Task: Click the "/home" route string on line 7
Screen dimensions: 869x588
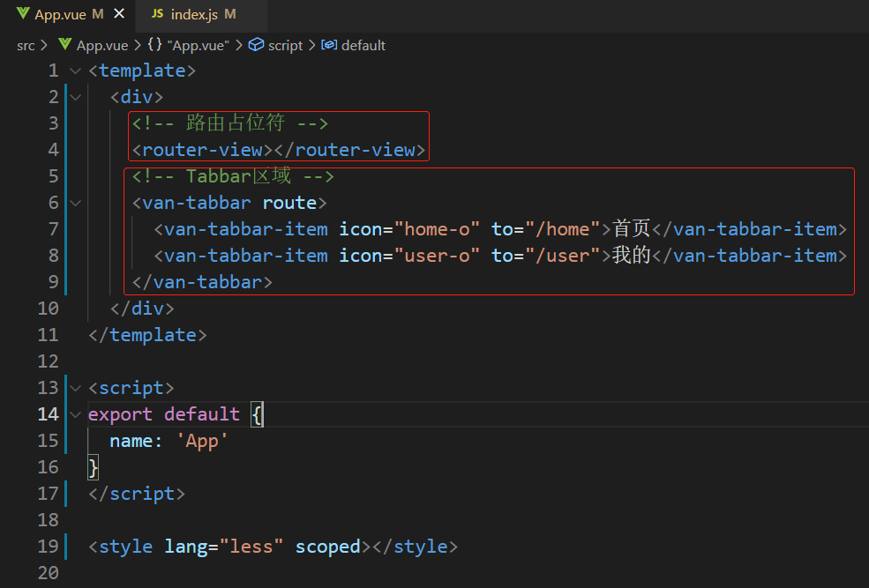Action: pos(562,229)
